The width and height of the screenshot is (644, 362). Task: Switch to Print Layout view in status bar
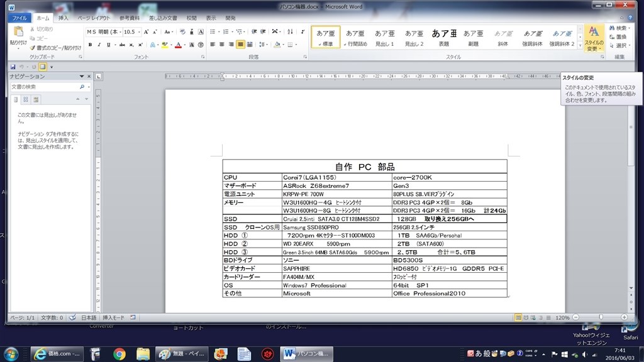click(518, 317)
